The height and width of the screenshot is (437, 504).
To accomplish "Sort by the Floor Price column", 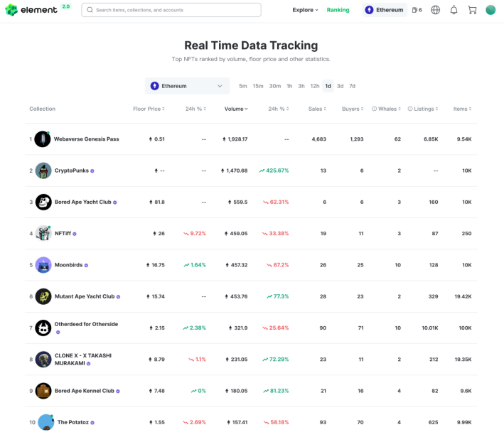I will click(x=149, y=109).
